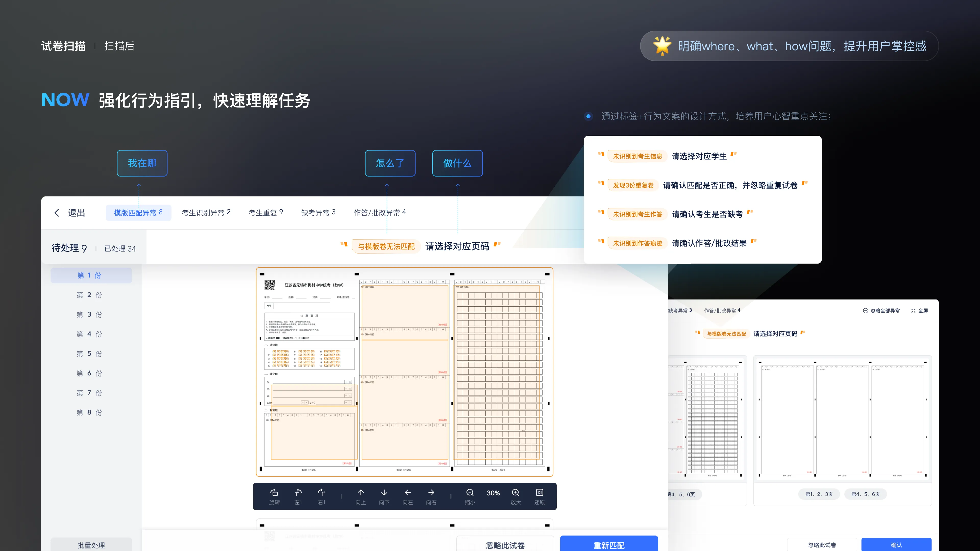Move the scan up with 向上 arrow
980x551 pixels.
coord(361,492)
